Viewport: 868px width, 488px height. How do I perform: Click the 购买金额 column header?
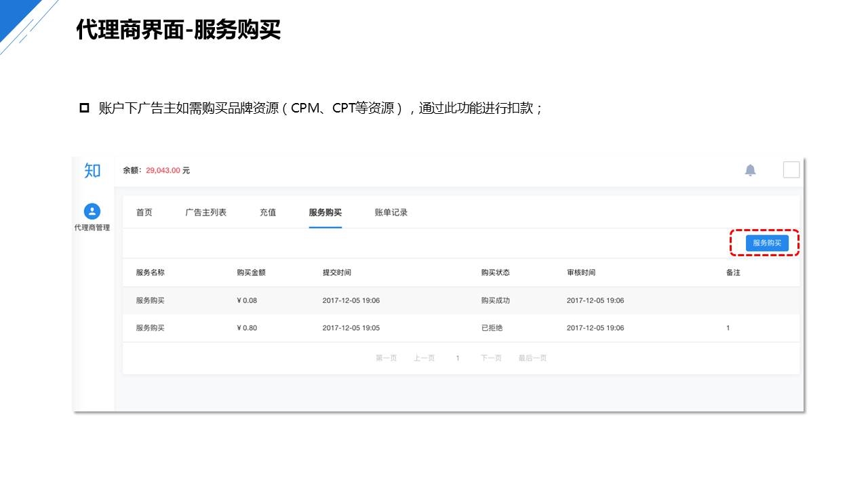click(251, 272)
